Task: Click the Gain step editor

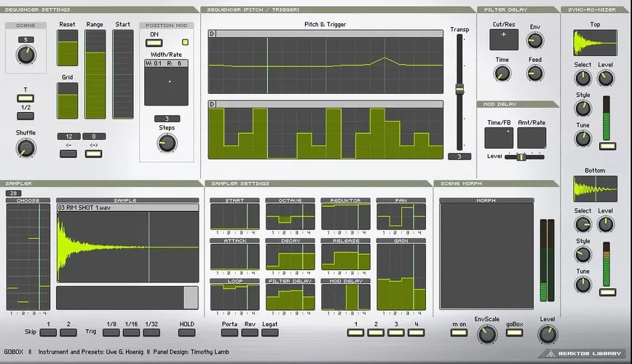Action: point(400,277)
